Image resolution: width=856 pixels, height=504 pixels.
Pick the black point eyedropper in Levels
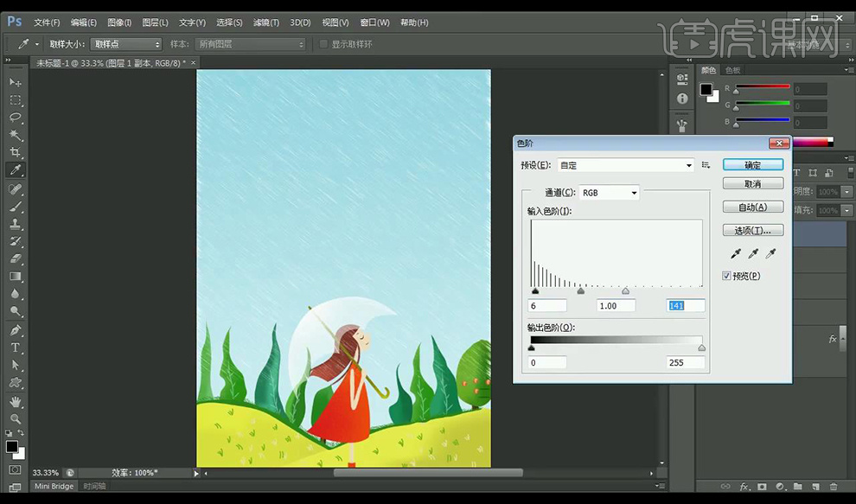(x=736, y=254)
